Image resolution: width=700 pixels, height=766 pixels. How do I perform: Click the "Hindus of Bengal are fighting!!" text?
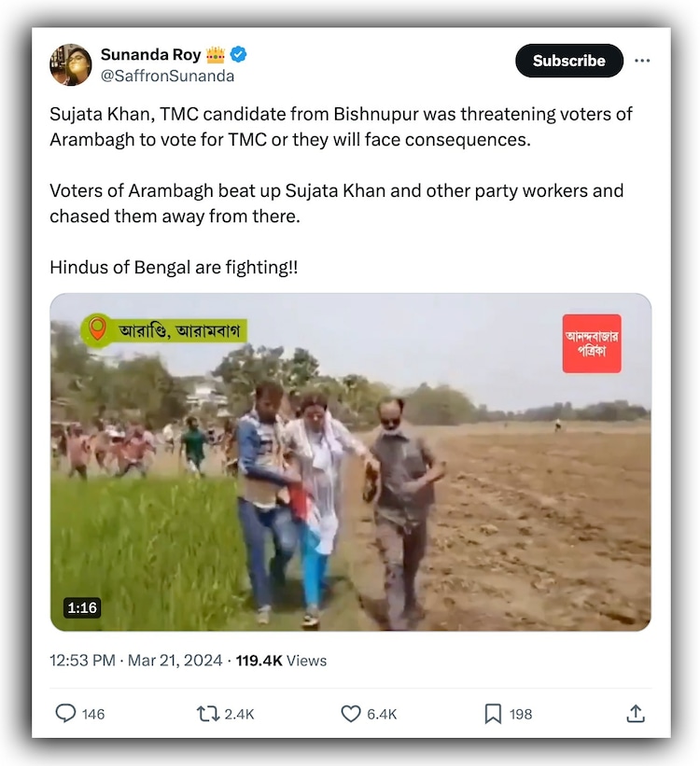click(x=174, y=267)
